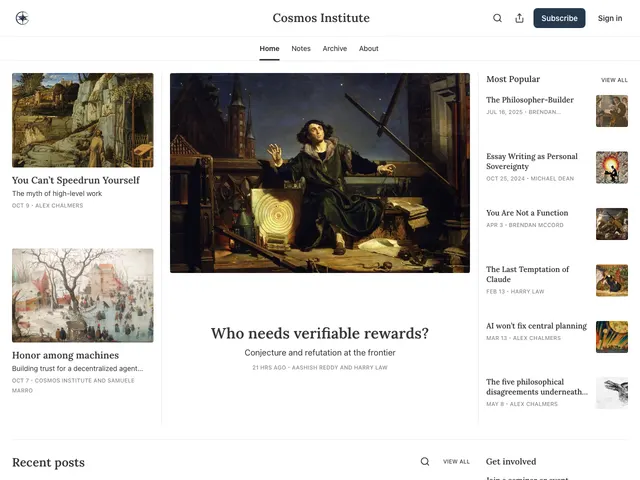The height and width of the screenshot is (480, 640).
Task: Click The myth of high-level work subtitle
Action: click(x=57, y=193)
